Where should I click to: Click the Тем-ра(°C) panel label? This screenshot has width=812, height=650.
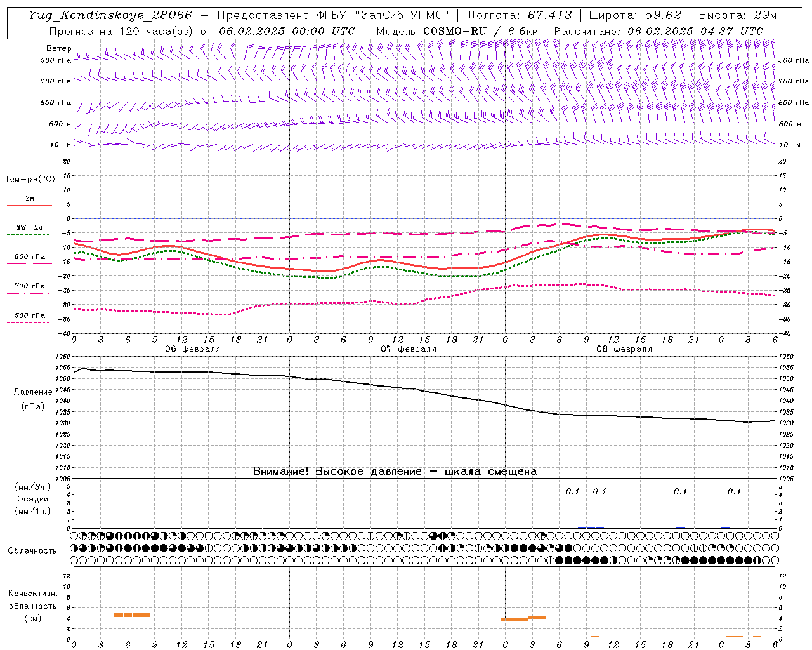tap(30, 180)
